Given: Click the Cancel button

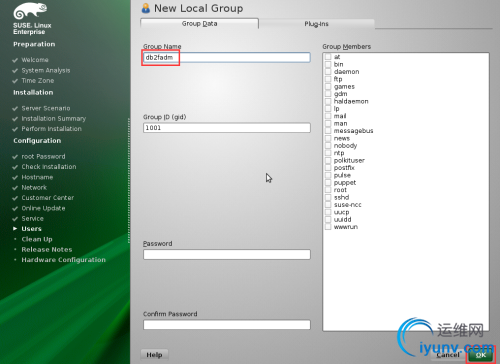Looking at the screenshot, I should [x=448, y=355].
